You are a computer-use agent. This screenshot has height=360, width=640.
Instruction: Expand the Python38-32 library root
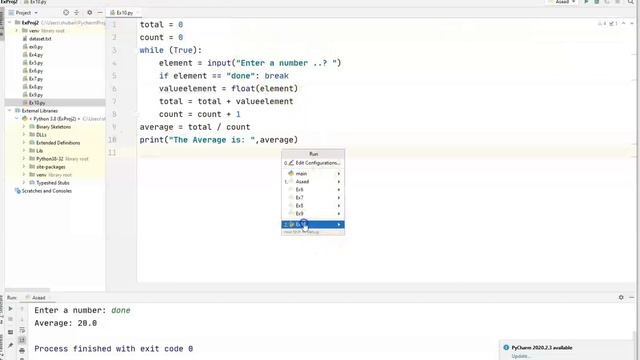(x=24, y=159)
